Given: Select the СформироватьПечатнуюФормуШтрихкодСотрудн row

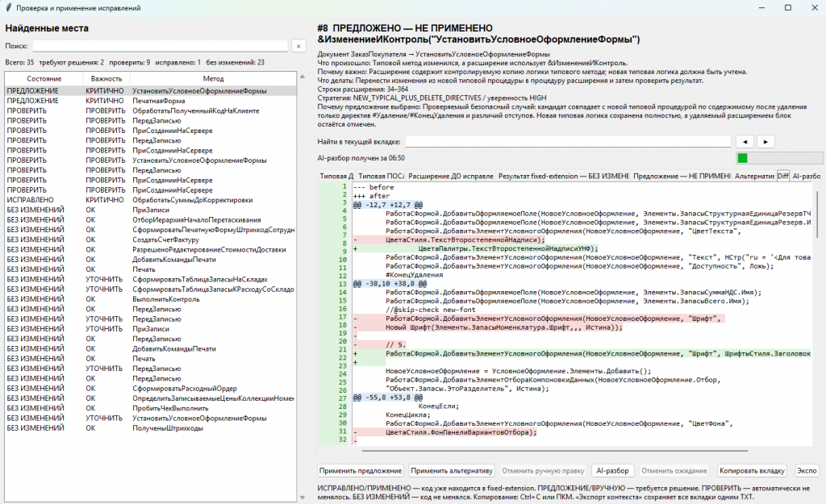Looking at the screenshot, I should click(x=151, y=230).
